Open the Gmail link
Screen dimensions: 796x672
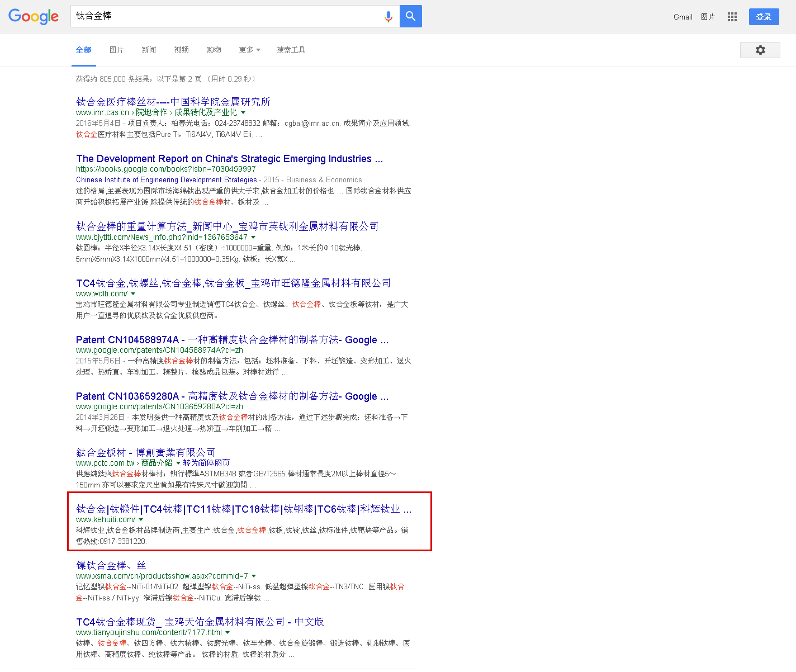pyautogui.click(x=683, y=17)
